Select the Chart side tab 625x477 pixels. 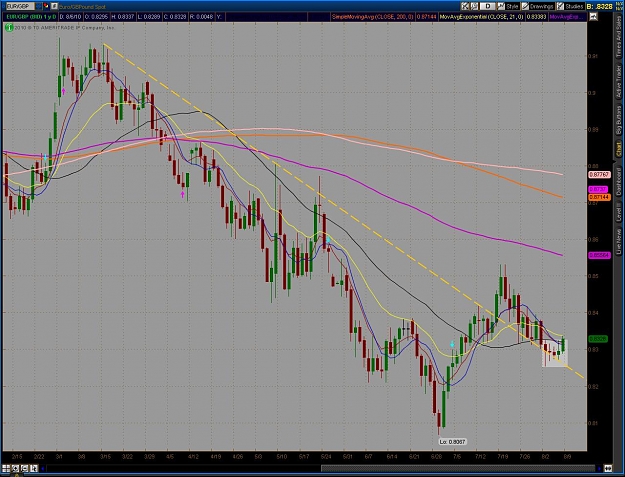click(x=619, y=150)
